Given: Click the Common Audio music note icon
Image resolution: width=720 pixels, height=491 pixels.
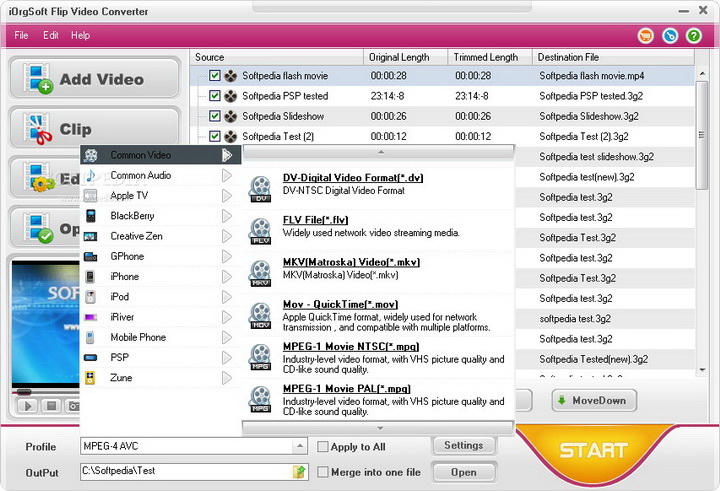Looking at the screenshot, I should (x=91, y=175).
